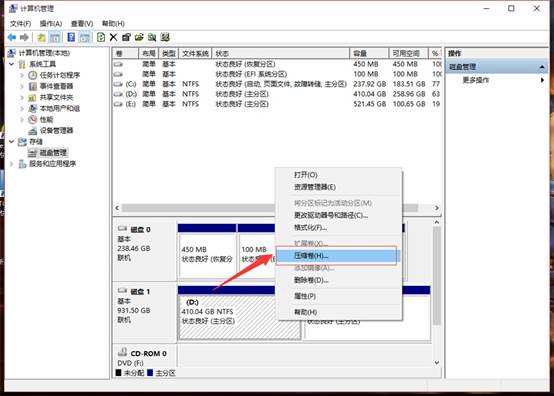The width and height of the screenshot is (554, 396).
Task: Click the black X Delete toolbar icon
Action: tap(113, 37)
